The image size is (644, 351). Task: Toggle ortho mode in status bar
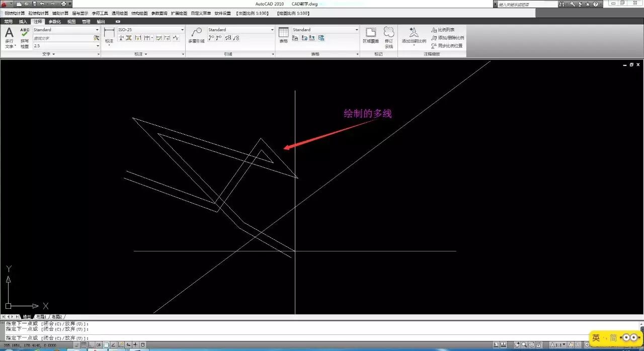pos(91,345)
